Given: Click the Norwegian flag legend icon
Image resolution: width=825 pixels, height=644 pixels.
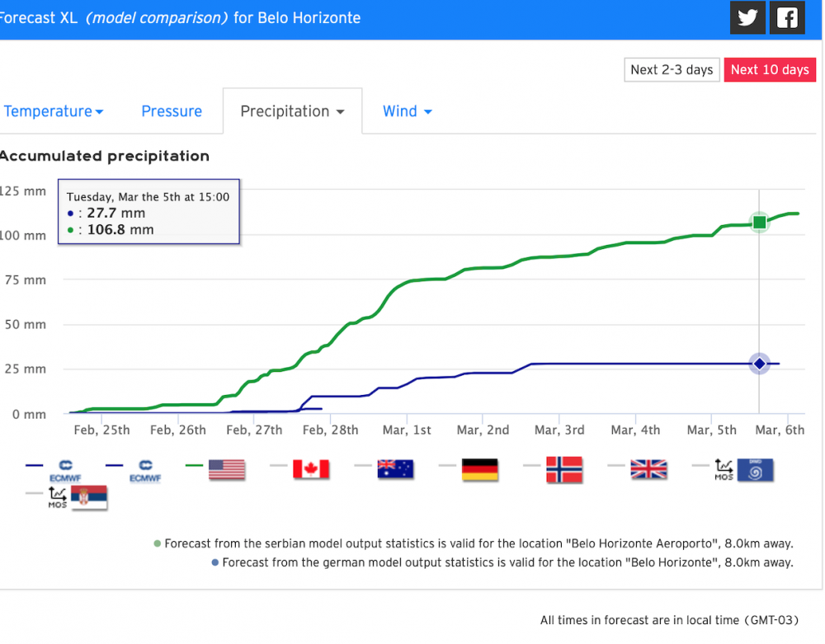Looking at the screenshot, I should tap(564, 470).
